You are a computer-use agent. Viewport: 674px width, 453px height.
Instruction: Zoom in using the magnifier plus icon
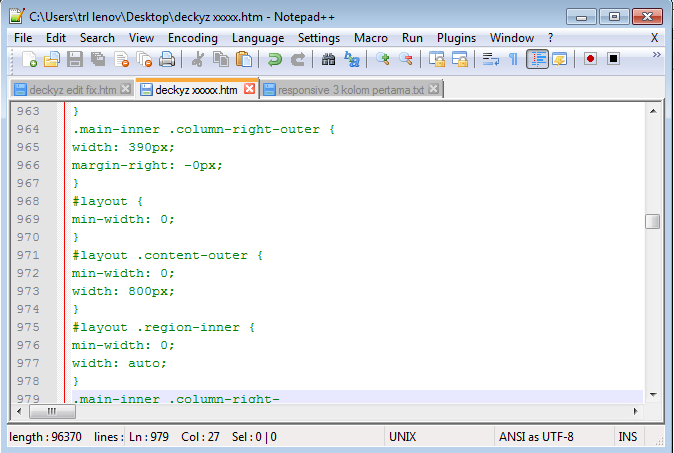tap(383, 59)
